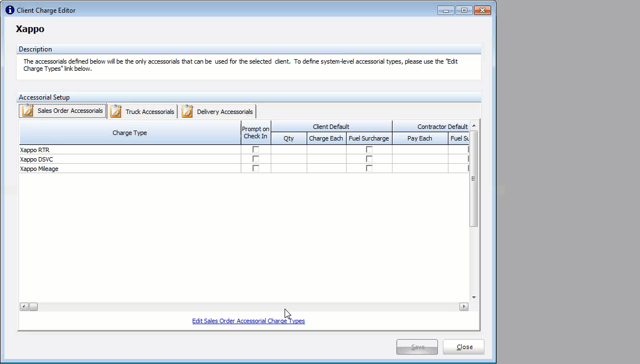Screen dimensions: 640x364
Task: Click the Qty cell for Xappo DSVC
Action: click(288, 159)
